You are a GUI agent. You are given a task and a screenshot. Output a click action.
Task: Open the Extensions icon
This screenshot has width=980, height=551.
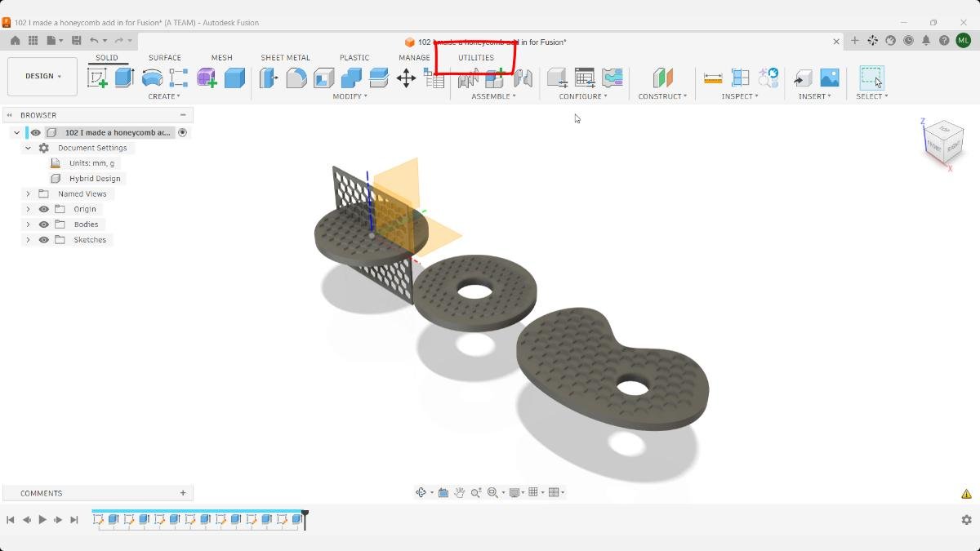[x=873, y=40]
